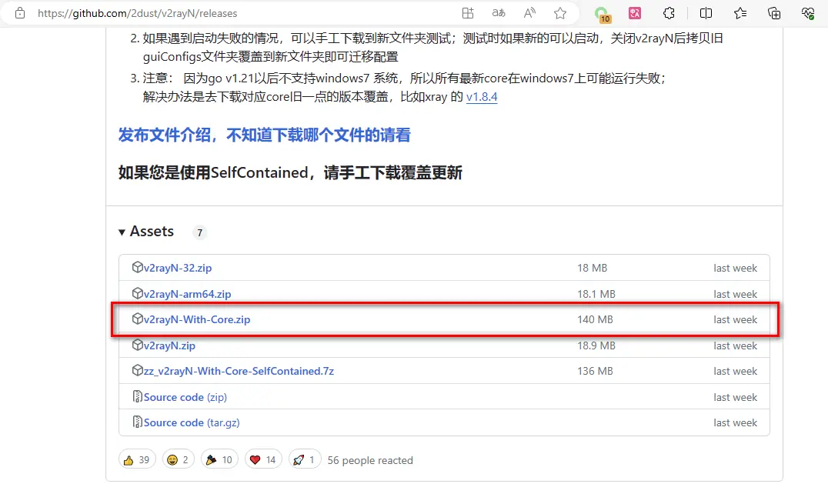
Task: Click the Assets count badge 7
Action: pyautogui.click(x=199, y=232)
